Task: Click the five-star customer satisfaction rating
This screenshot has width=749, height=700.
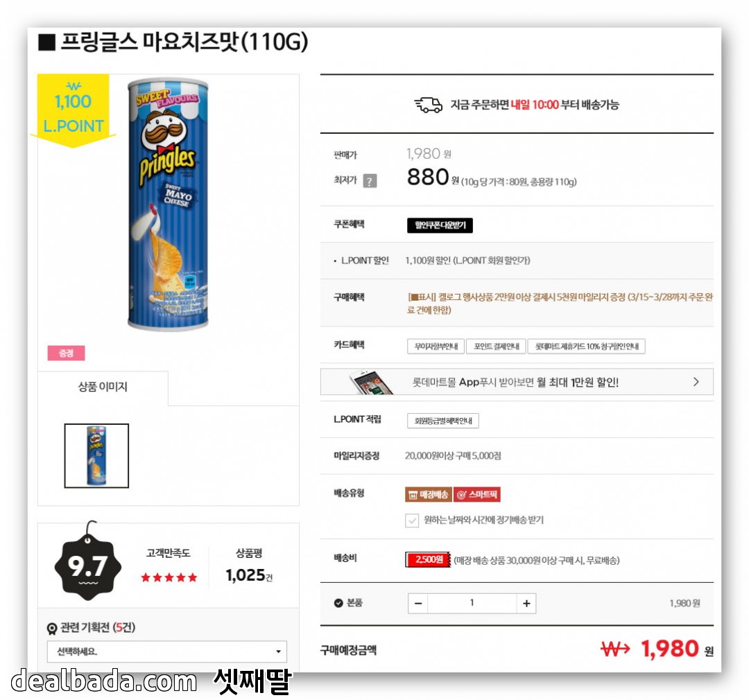Action: (169, 578)
